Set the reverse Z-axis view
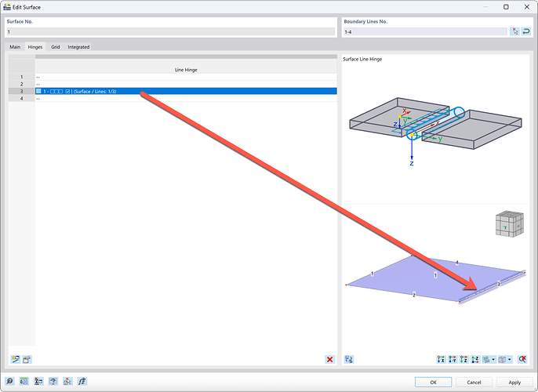 click(x=475, y=359)
